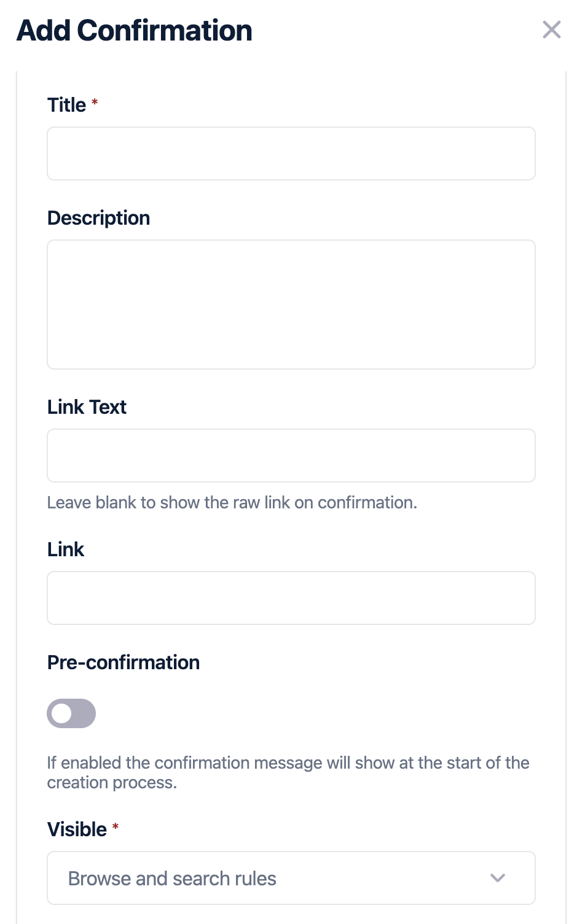Viewport: 577px width, 924px height.
Task: Click the Pre-confirmation label
Action: point(124,662)
